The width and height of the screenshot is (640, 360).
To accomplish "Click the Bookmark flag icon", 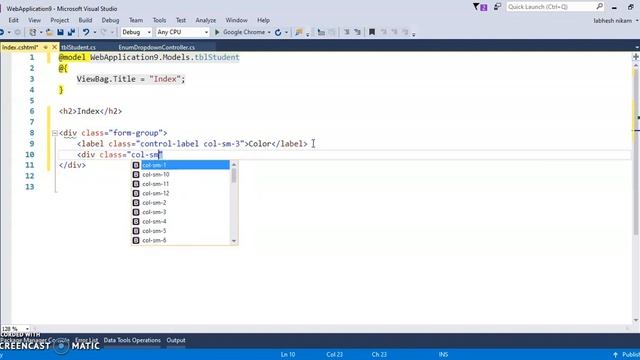I will point(372,32).
